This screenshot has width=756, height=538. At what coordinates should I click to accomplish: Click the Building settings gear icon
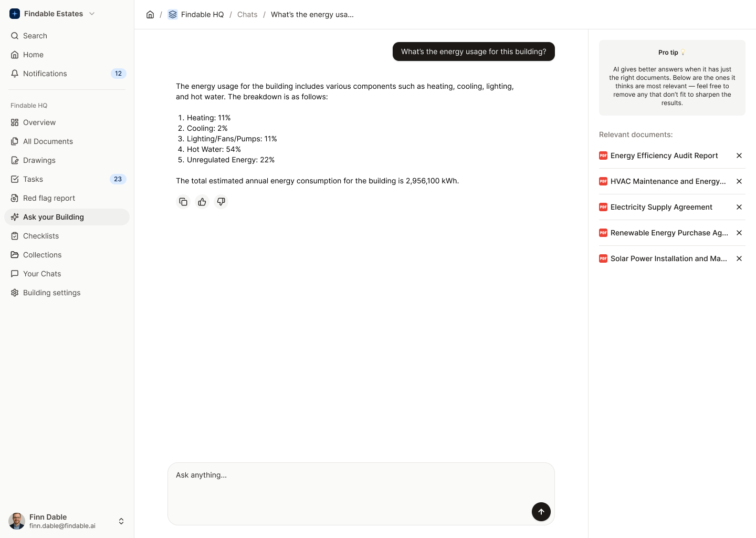[x=15, y=293]
